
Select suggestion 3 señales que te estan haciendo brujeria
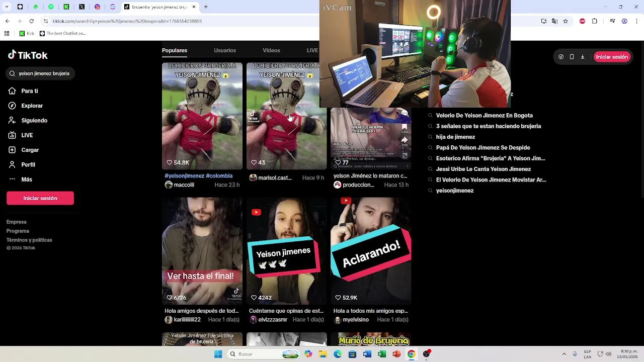488,126
